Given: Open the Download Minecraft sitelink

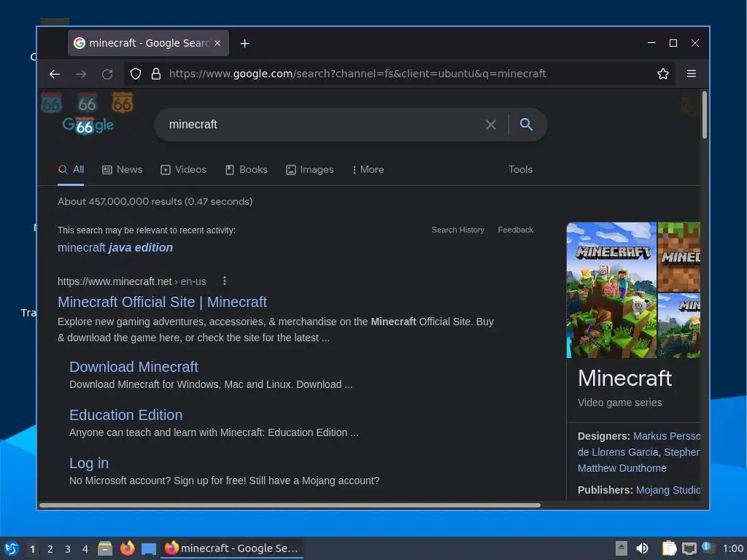Looking at the screenshot, I should pos(133,367).
